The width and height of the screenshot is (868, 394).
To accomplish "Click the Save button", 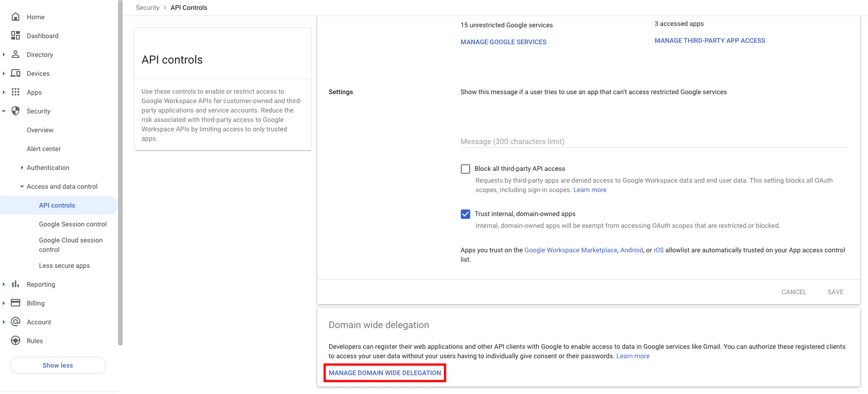I will [836, 292].
